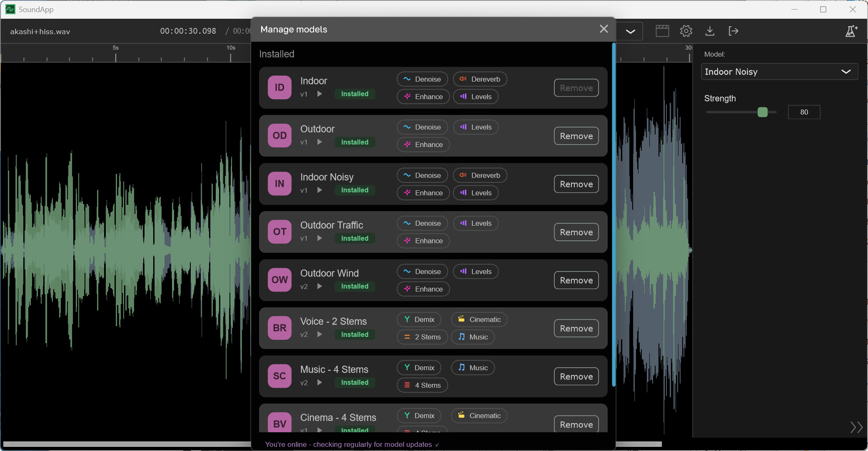Play preview of Music - 4 Stems model
Image resolution: width=868 pixels, height=451 pixels.
(x=319, y=383)
